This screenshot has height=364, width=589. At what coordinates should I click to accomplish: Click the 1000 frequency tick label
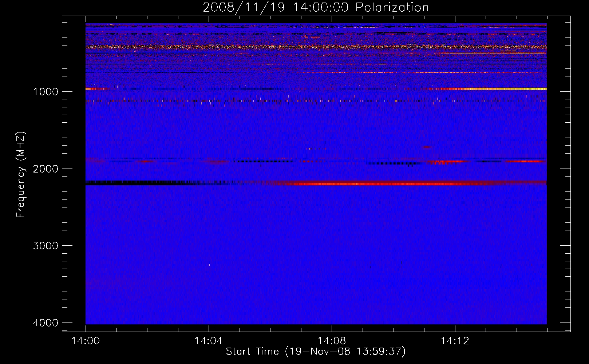pyautogui.click(x=46, y=92)
